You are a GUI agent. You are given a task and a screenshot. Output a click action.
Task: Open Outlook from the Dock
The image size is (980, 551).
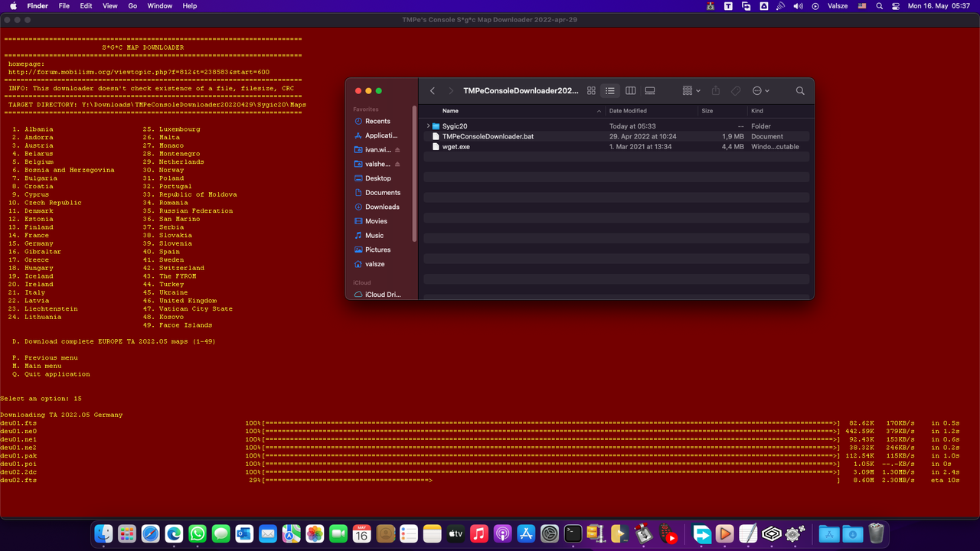point(244,533)
